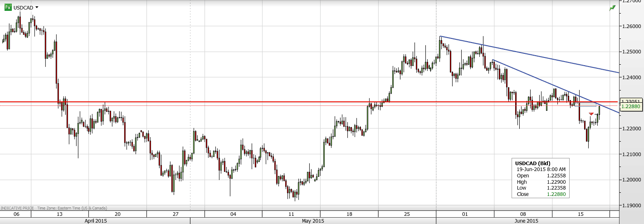Open the USDCAD symbol dropdown arrow

(37, 8)
